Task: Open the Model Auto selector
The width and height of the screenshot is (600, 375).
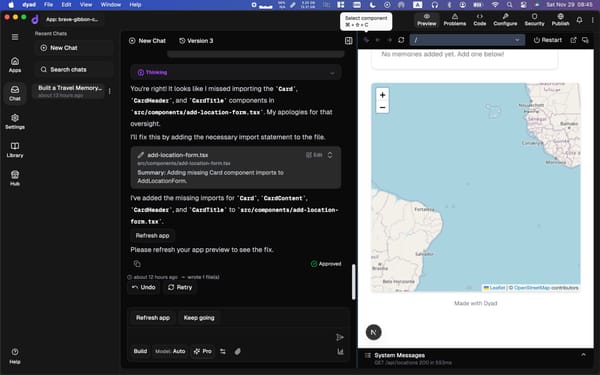Action: point(170,351)
